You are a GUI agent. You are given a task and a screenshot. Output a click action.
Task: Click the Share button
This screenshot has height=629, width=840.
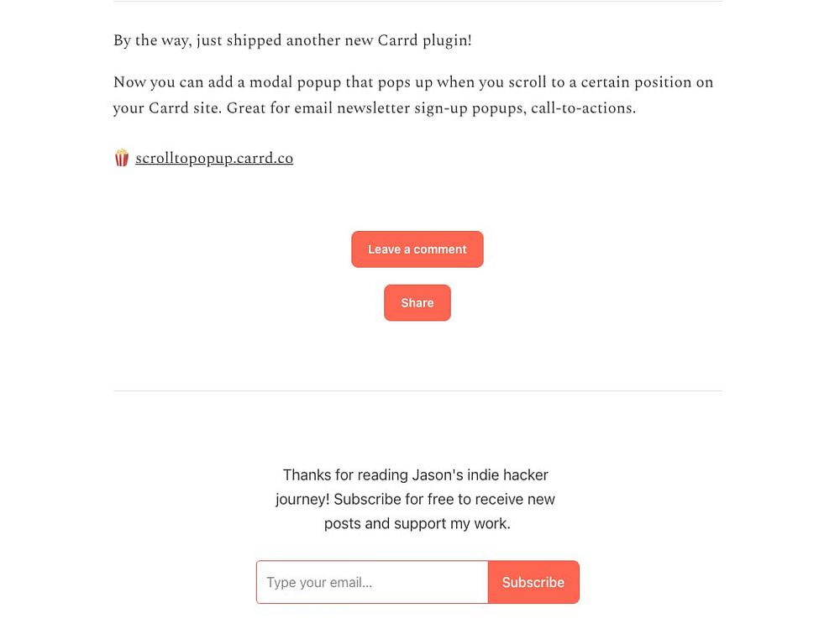pyautogui.click(x=417, y=302)
